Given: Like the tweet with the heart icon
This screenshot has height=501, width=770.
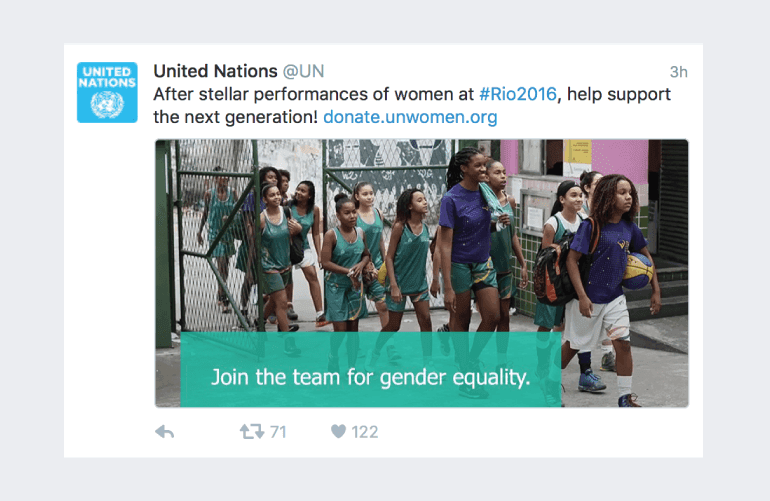Looking at the screenshot, I should click(338, 432).
